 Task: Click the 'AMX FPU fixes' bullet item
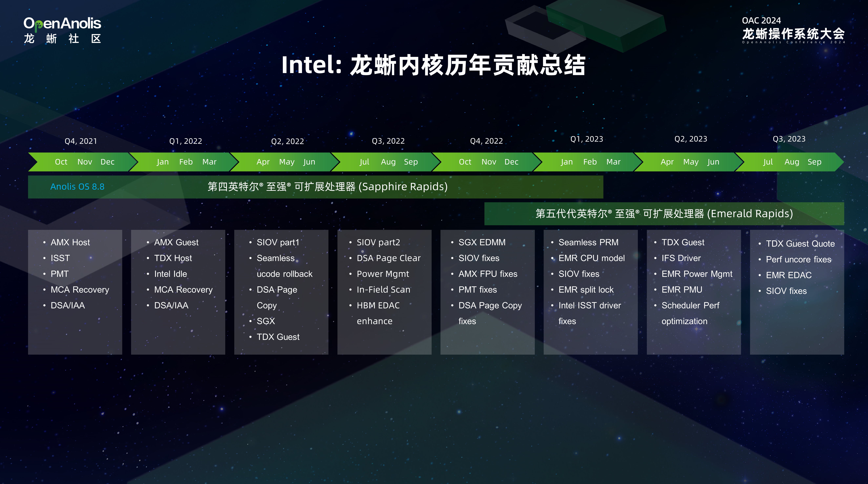click(x=488, y=274)
